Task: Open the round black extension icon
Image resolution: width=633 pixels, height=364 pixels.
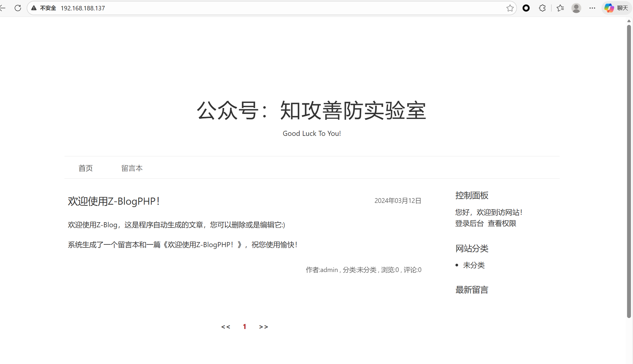Action: (526, 8)
